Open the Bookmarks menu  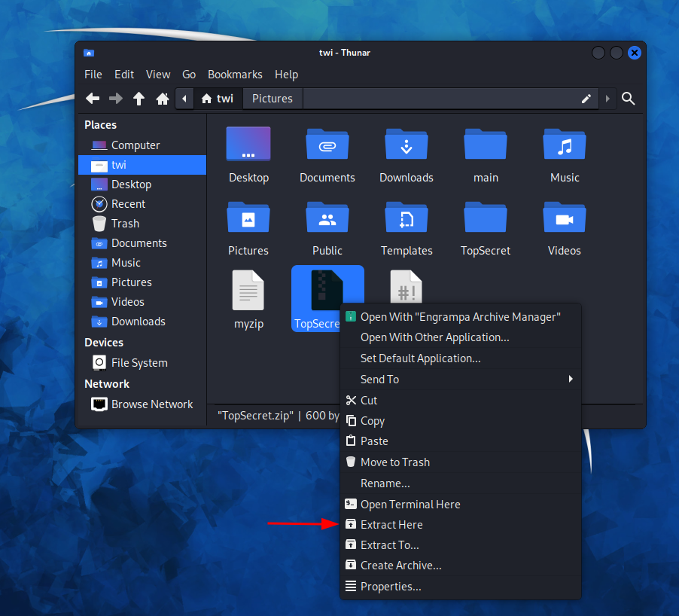pyautogui.click(x=235, y=75)
